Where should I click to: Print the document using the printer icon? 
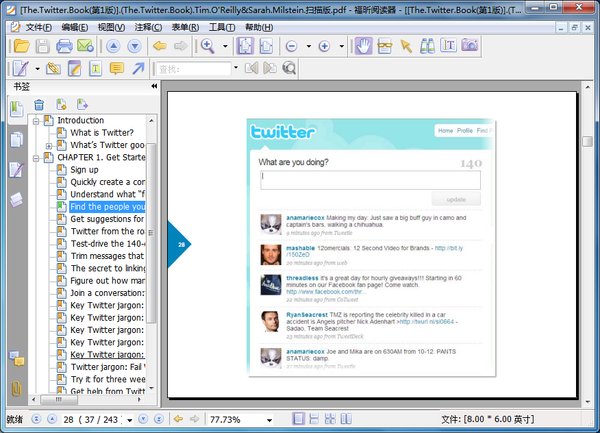(64, 46)
